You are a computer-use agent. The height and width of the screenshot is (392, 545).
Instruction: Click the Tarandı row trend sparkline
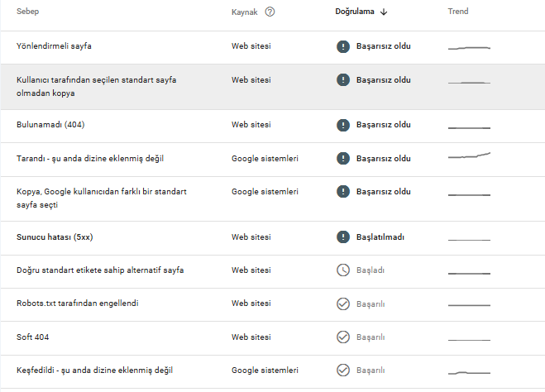pos(469,155)
